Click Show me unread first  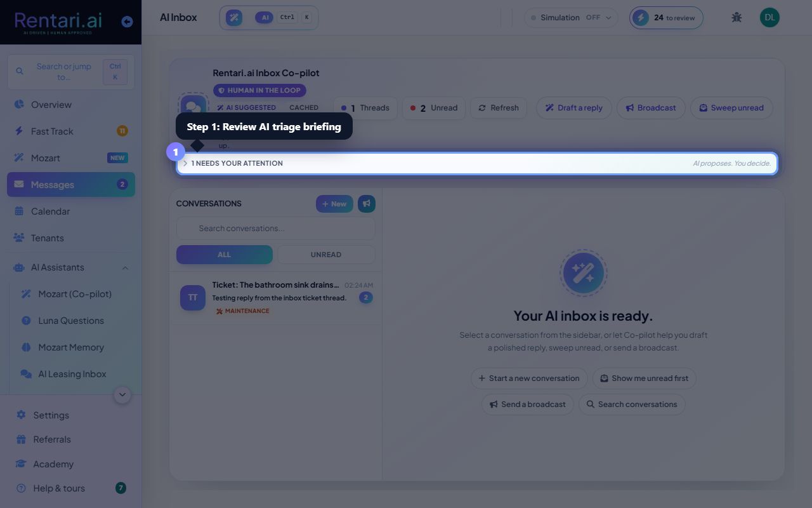(645, 378)
